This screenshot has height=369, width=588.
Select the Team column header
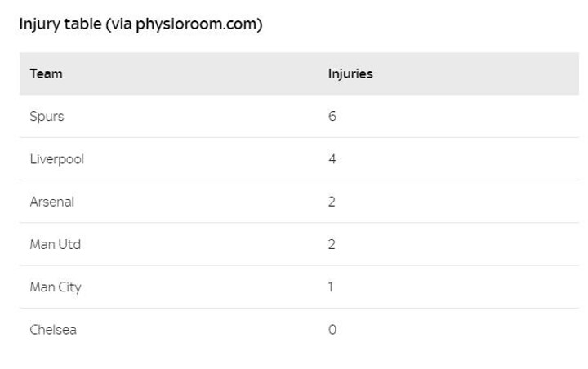[x=46, y=73]
